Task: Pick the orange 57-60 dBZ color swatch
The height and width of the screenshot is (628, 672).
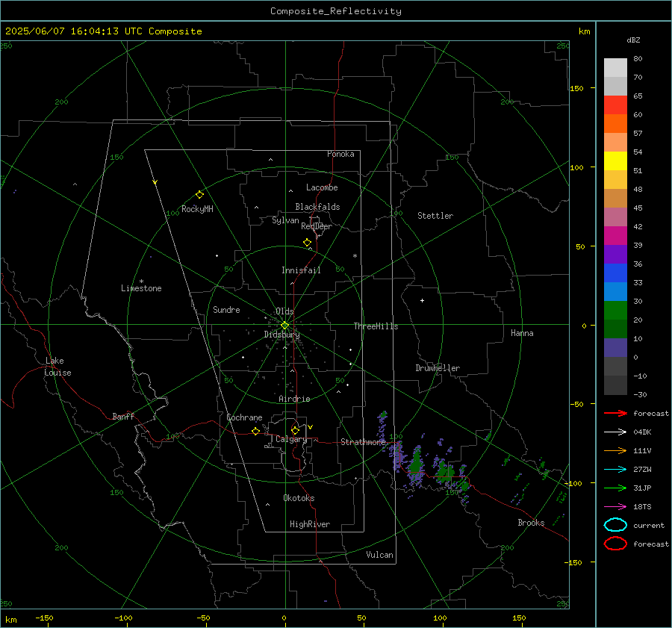Action: tap(615, 123)
